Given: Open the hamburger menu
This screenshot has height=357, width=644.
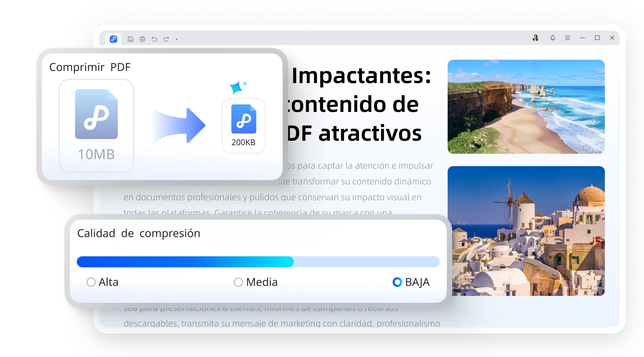Looking at the screenshot, I should coord(567,38).
